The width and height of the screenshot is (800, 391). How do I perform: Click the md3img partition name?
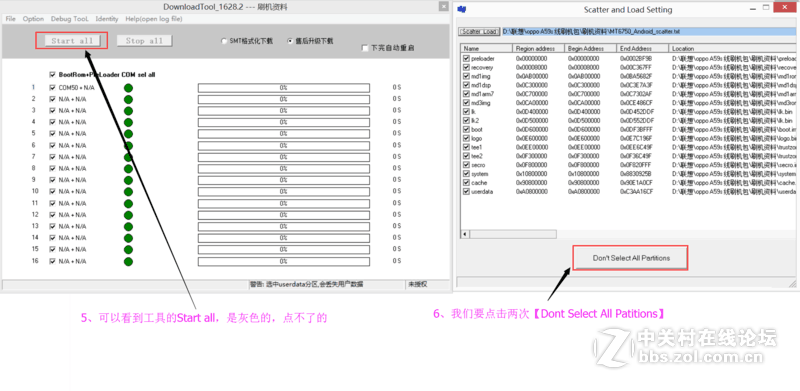pyautogui.click(x=481, y=103)
